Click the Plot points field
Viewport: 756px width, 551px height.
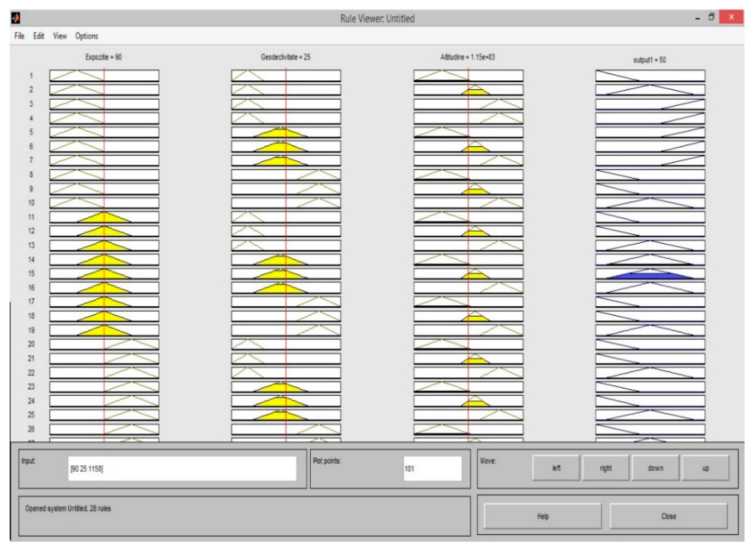pos(433,469)
